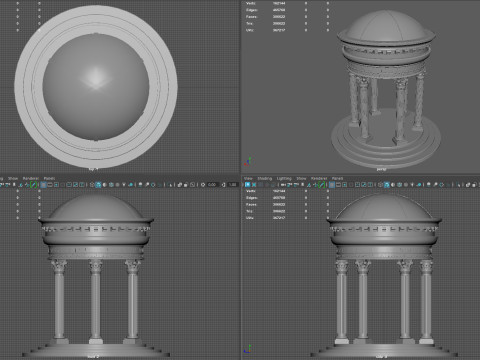
Task: Toggle Film Gate in bottom-left panel toolbar
Action: tap(50, 185)
